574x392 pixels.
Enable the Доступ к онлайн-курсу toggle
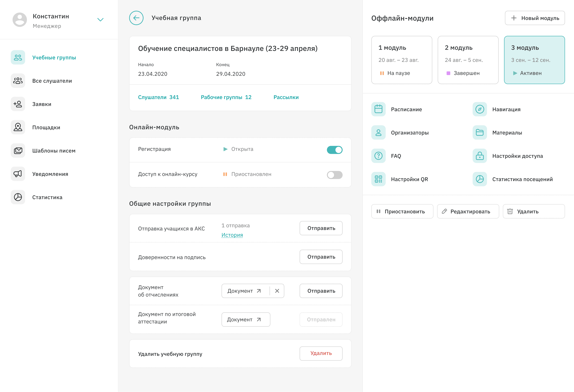point(334,175)
